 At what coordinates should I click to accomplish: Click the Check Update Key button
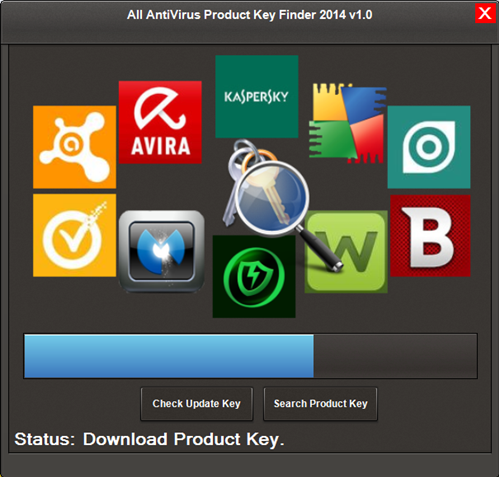(197, 404)
